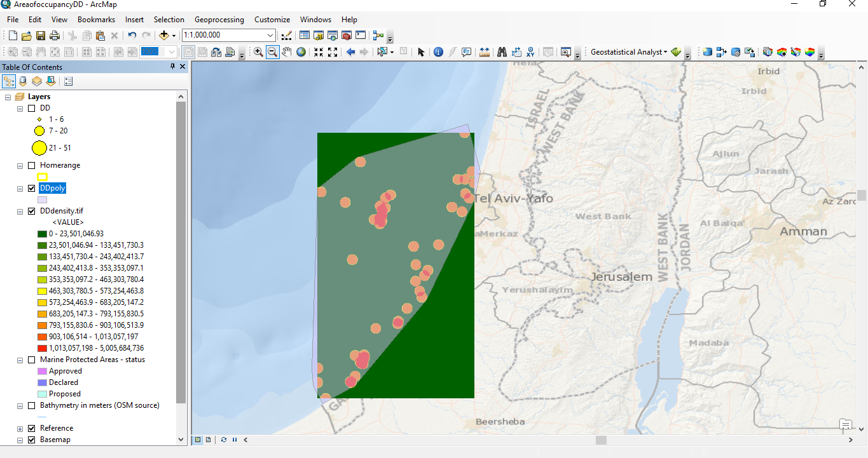Open the Python window
The height and width of the screenshot is (458, 868).
click(361, 36)
